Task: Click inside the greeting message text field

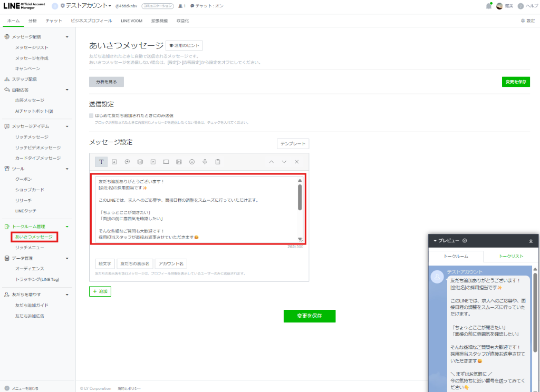Action: pyautogui.click(x=195, y=209)
